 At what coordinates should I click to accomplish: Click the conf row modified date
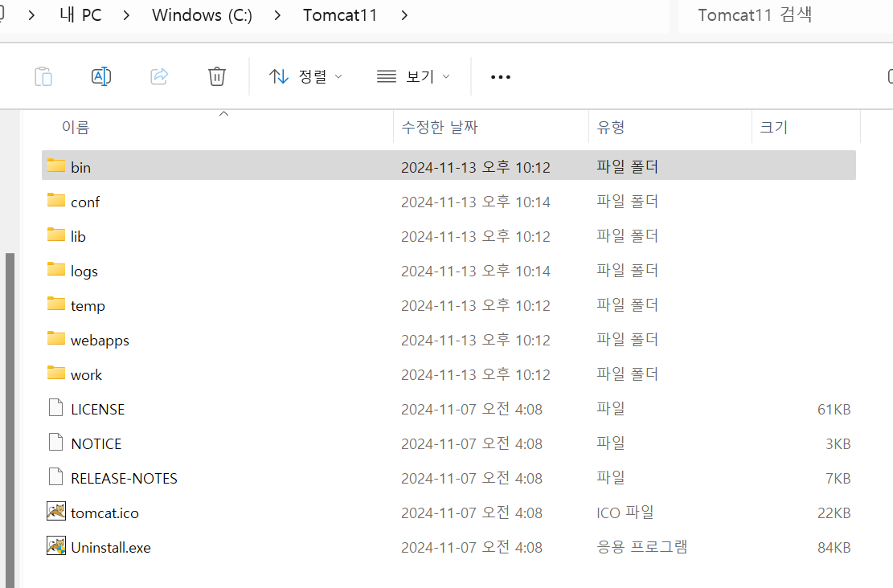point(476,202)
